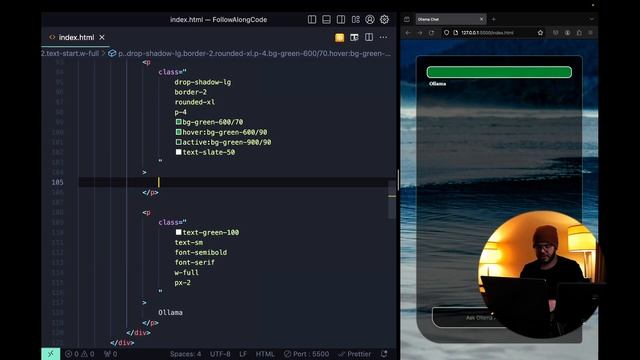This screenshot has height=360, width=640.
Task: Show errors and warnings count in status bar
Action: tap(80, 354)
